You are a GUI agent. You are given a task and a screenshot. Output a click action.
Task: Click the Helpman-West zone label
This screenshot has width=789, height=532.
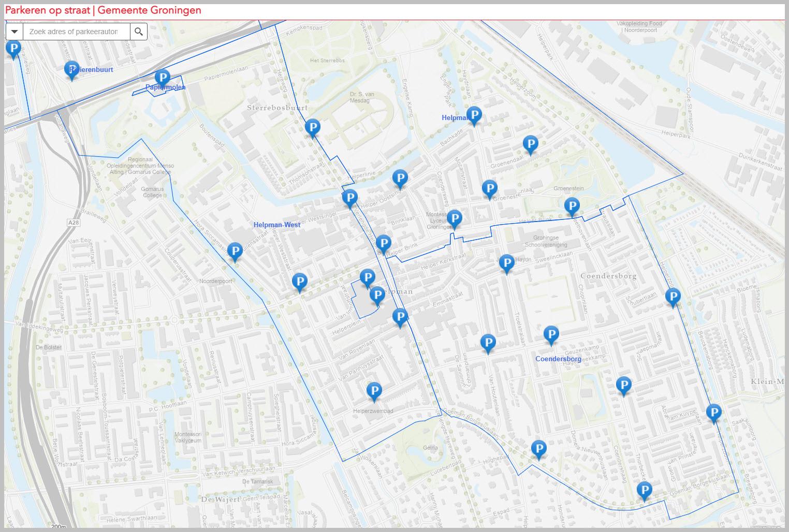point(277,225)
